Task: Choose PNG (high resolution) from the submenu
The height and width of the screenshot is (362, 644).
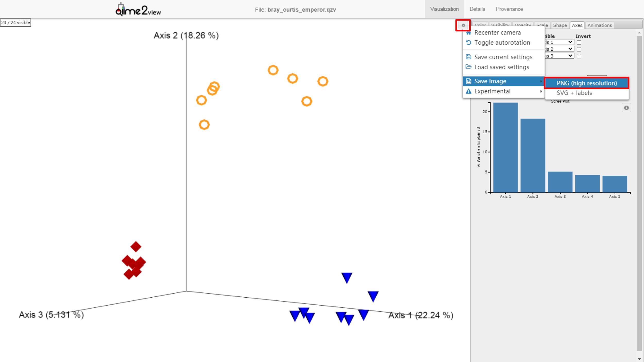Action: [x=587, y=83]
